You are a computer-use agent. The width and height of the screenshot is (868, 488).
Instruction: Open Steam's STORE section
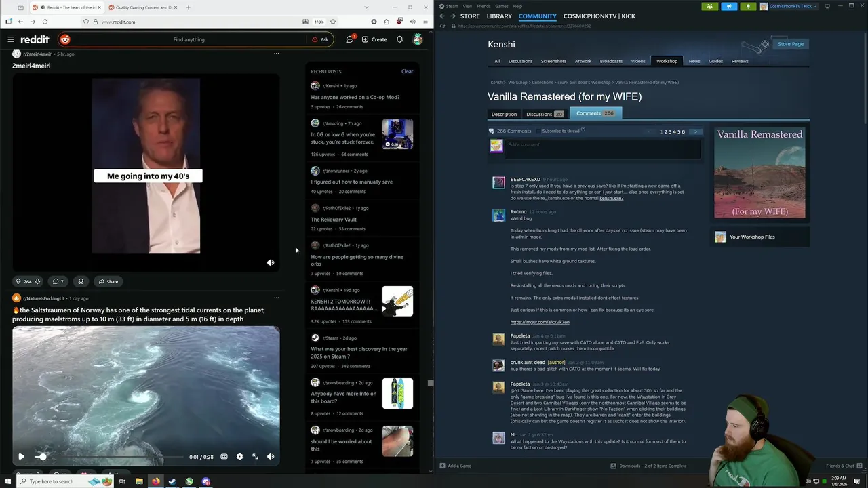(470, 16)
